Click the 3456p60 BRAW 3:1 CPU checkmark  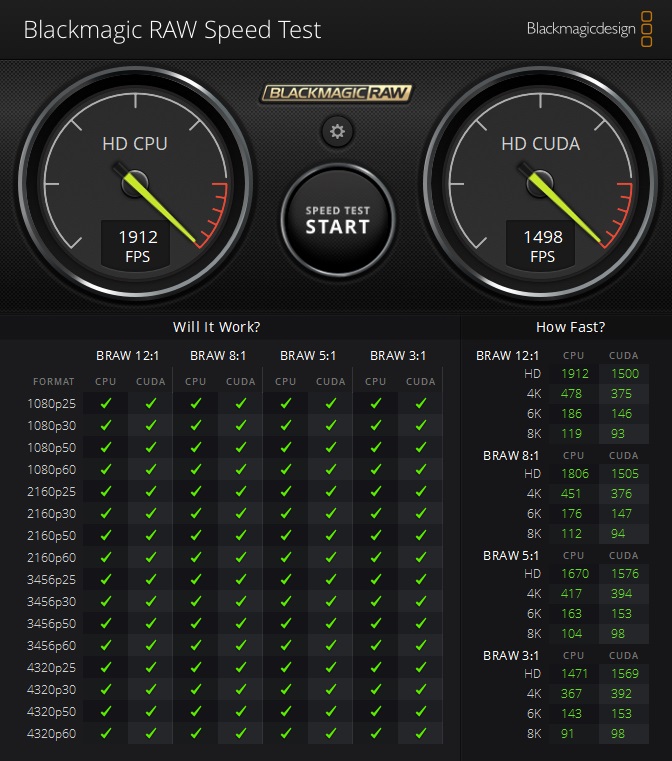tap(376, 645)
